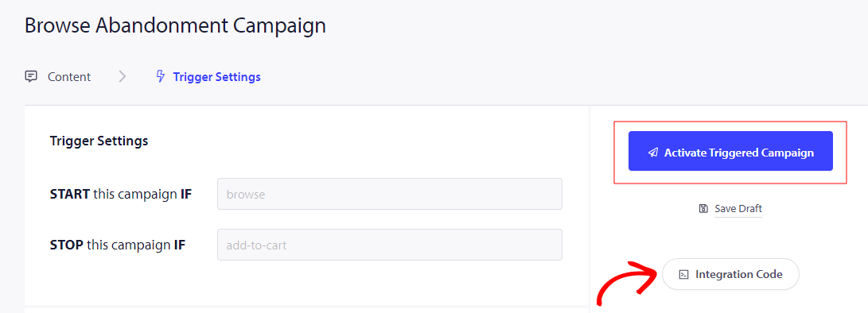Click the paper plane icon on Activate button
The height and width of the screenshot is (313, 868).
point(653,153)
